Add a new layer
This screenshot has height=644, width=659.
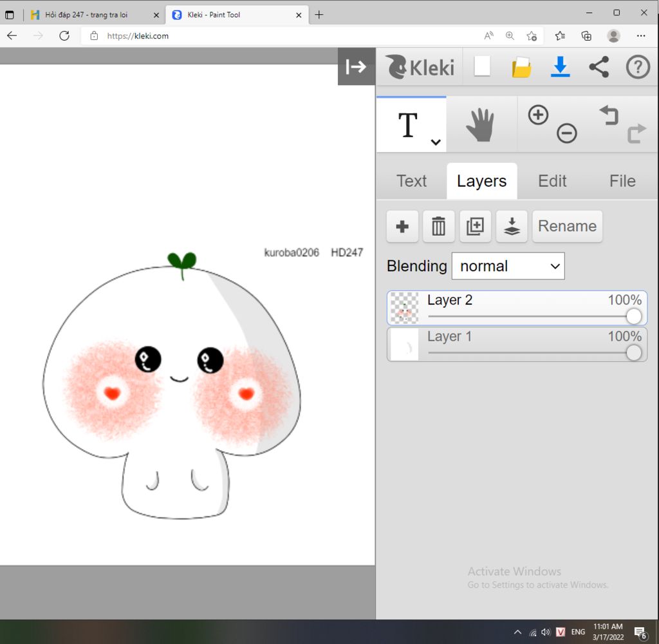[x=402, y=226]
